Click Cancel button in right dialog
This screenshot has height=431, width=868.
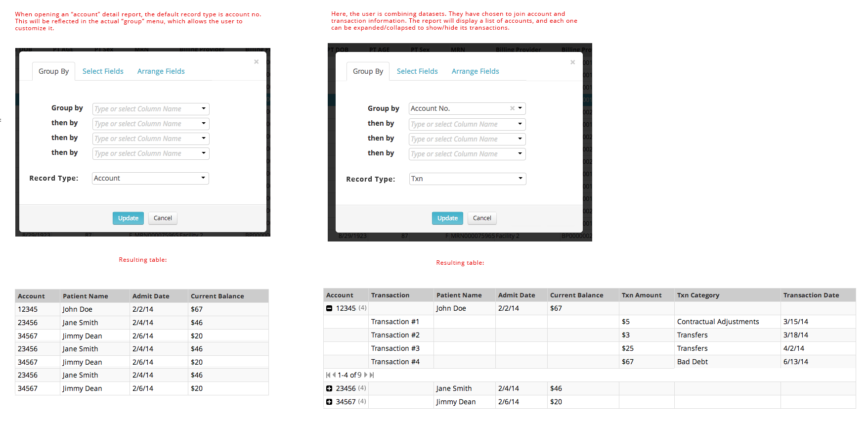point(482,218)
